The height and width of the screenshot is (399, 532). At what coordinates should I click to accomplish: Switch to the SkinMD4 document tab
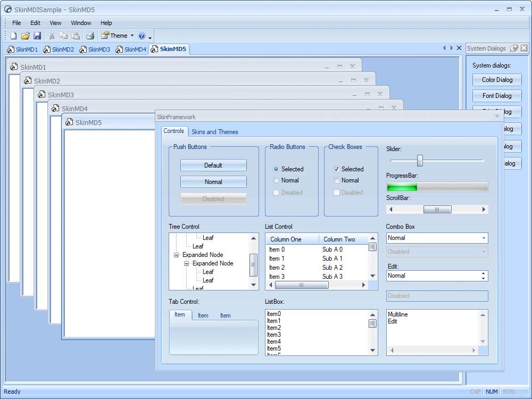[131, 49]
